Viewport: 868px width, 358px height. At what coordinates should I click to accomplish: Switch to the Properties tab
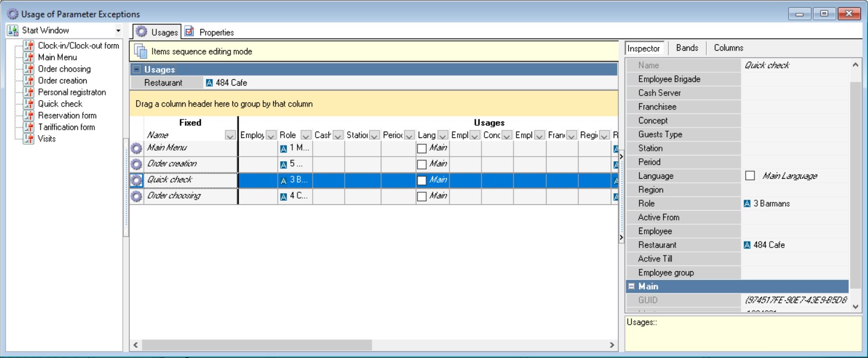pyautogui.click(x=210, y=32)
